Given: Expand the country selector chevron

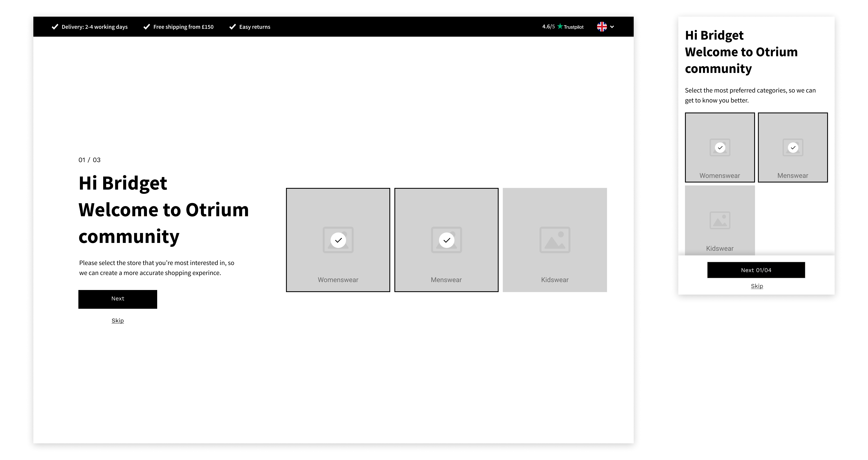Looking at the screenshot, I should pyautogui.click(x=612, y=27).
